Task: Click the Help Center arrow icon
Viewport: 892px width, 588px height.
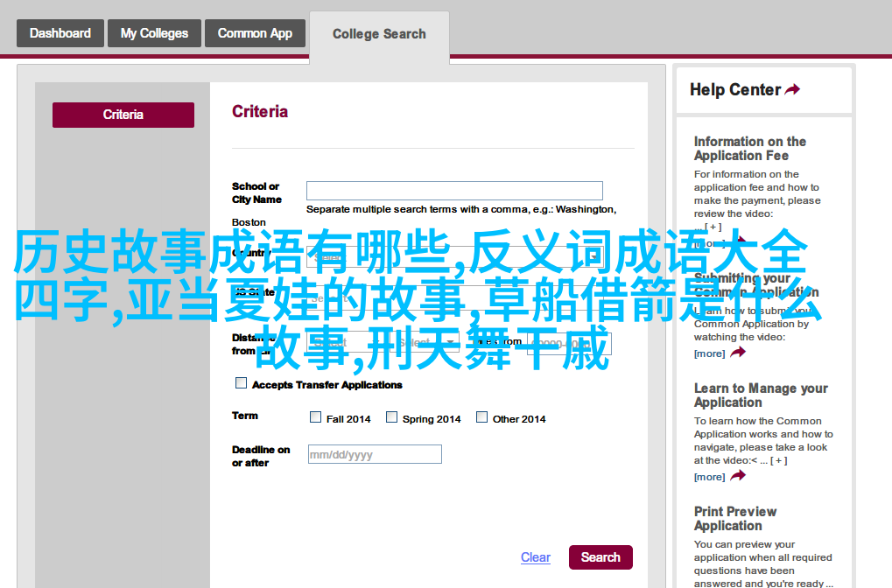Action: [x=792, y=89]
